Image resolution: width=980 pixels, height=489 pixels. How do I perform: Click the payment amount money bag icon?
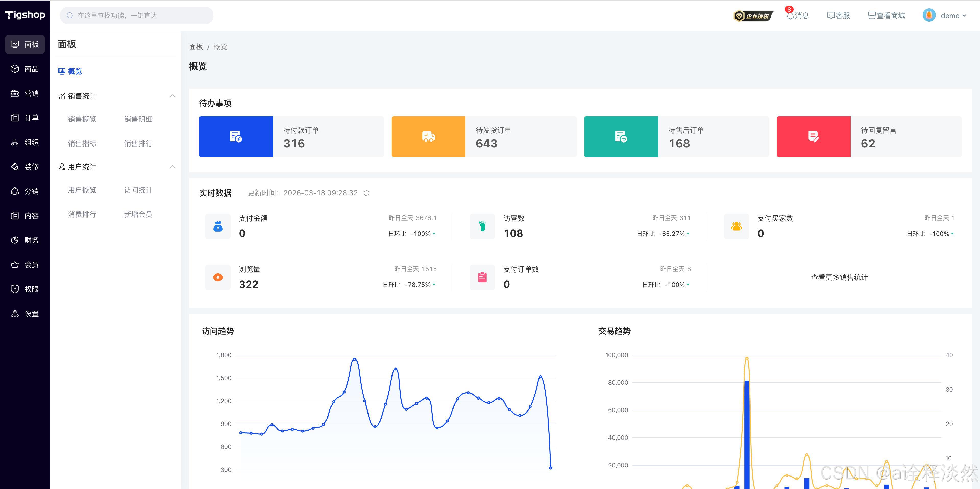point(218,226)
